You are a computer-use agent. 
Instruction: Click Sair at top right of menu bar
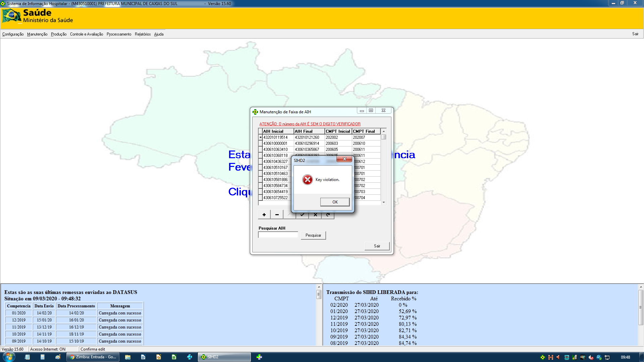click(x=635, y=34)
